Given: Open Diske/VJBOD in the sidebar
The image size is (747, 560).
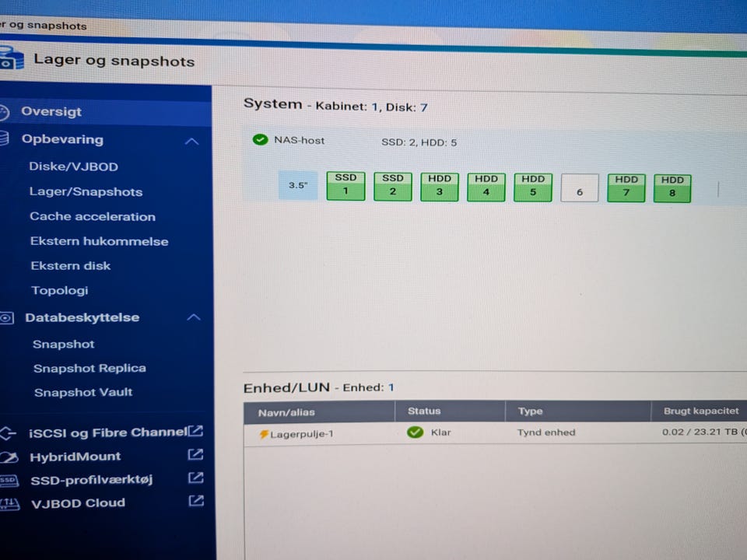Looking at the screenshot, I should 73,166.
